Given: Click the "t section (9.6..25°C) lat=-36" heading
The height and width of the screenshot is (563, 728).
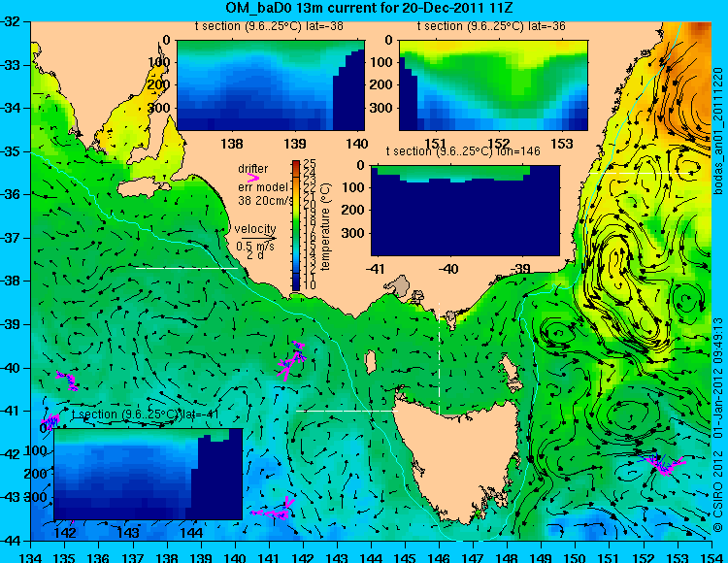Looking at the screenshot, I should click(491, 26).
